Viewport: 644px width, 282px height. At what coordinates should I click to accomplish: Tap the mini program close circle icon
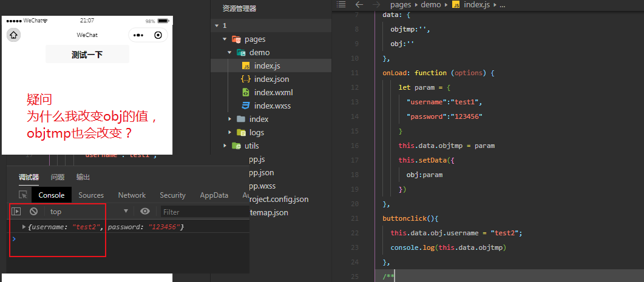158,35
